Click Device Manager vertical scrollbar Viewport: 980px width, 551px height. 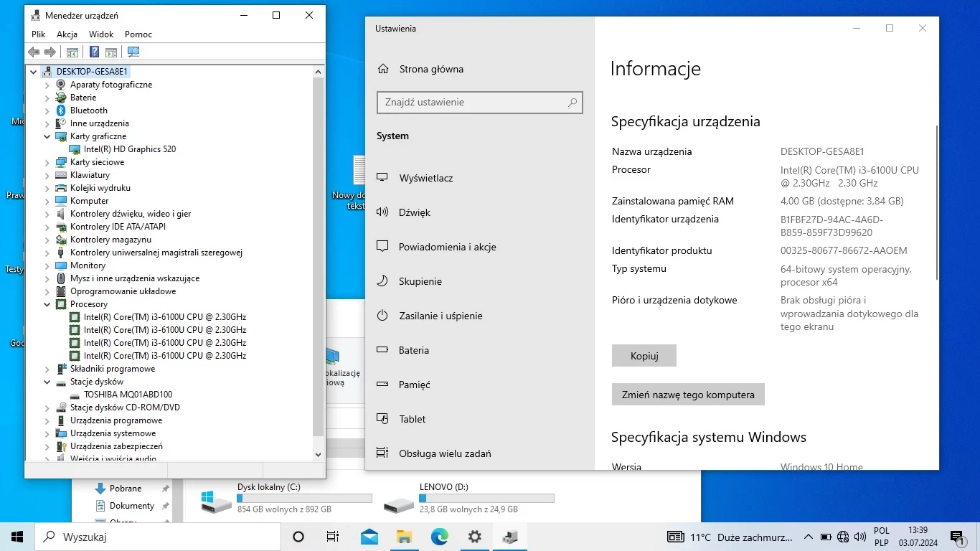coord(319,257)
